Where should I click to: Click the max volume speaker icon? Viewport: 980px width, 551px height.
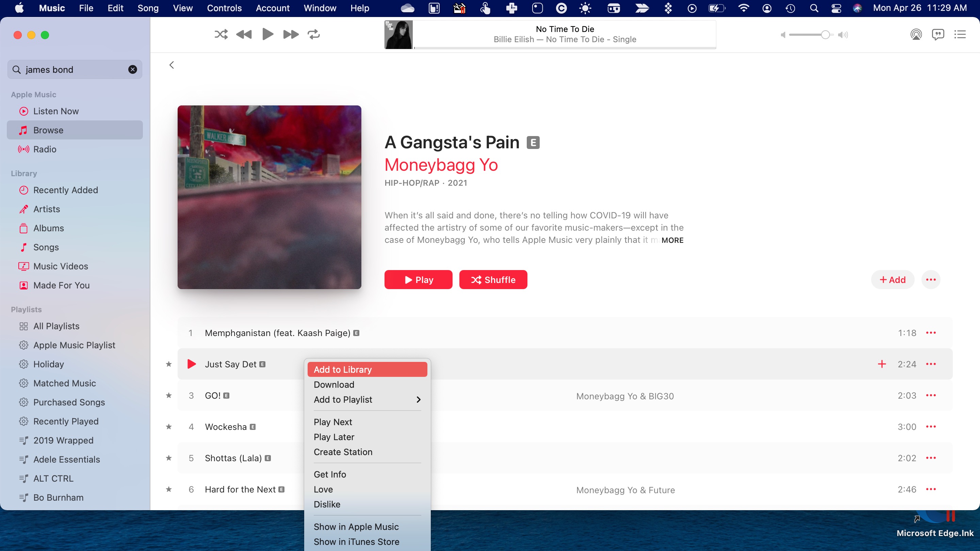(x=843, y=35)
